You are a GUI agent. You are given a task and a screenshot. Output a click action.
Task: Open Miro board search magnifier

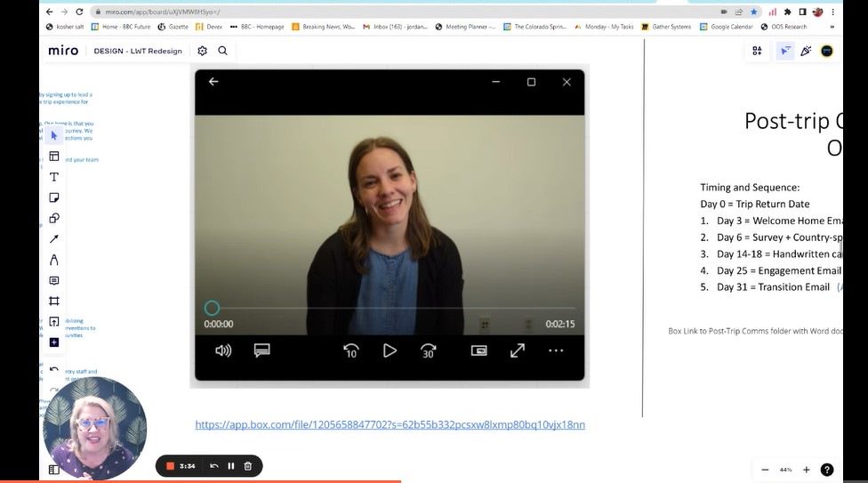coord(222,51)
